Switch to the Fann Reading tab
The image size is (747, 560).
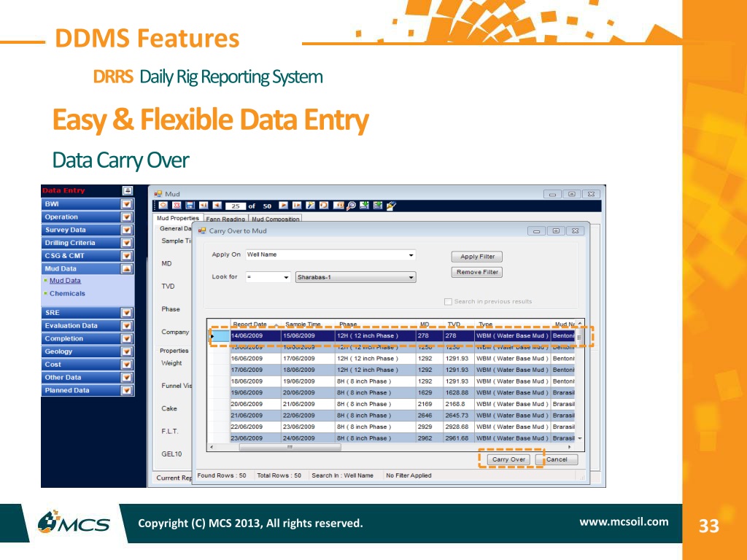(225, 219)
